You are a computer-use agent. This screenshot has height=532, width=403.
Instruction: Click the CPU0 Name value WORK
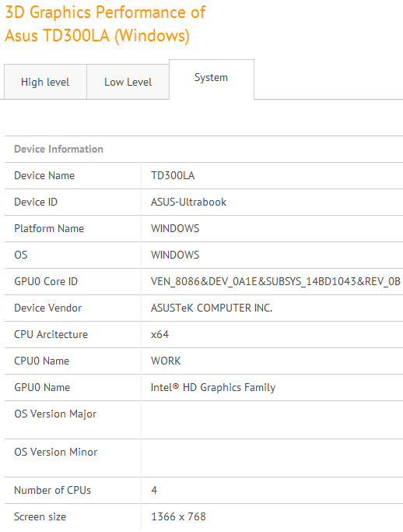[166, 361]
